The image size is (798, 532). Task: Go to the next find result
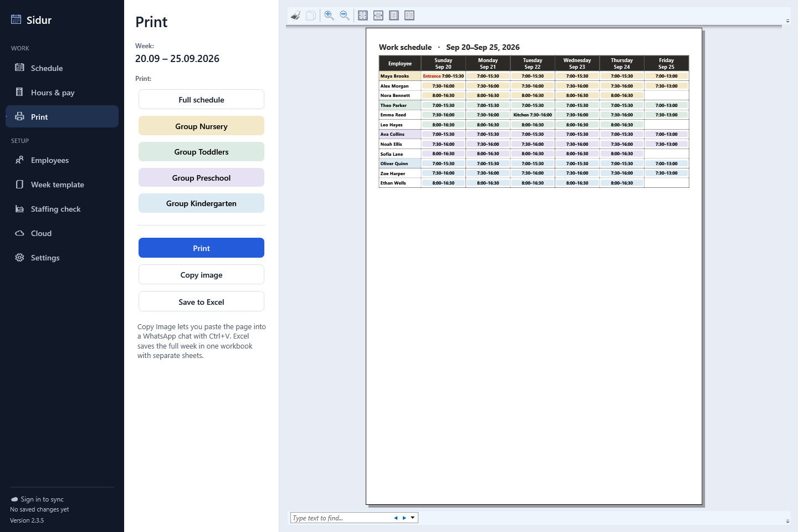click(405, 518)
